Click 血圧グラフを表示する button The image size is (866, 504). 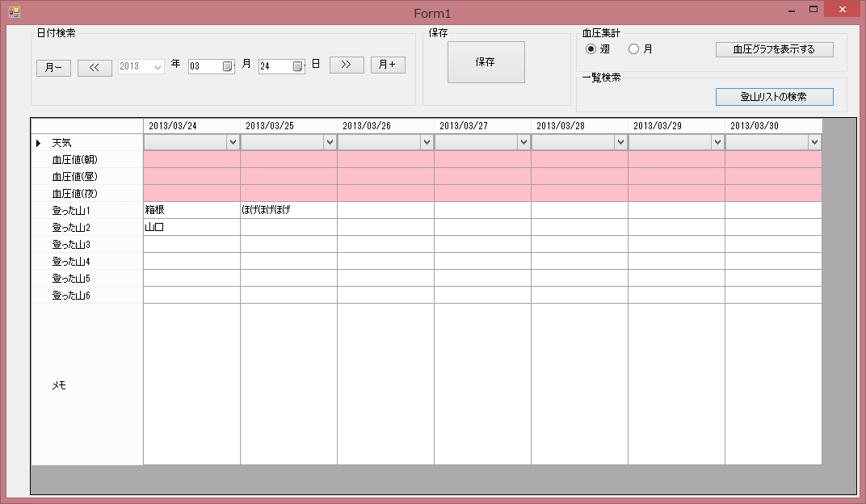coord(775,49)
